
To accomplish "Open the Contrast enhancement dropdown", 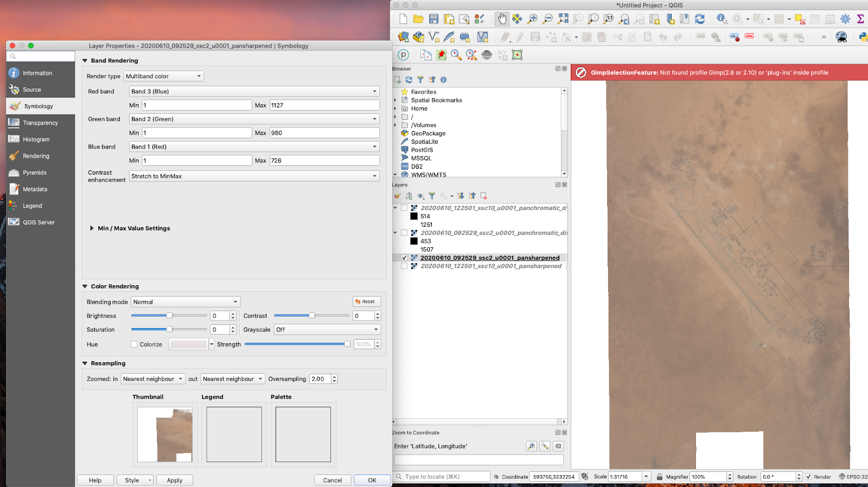I will point(254,176).
